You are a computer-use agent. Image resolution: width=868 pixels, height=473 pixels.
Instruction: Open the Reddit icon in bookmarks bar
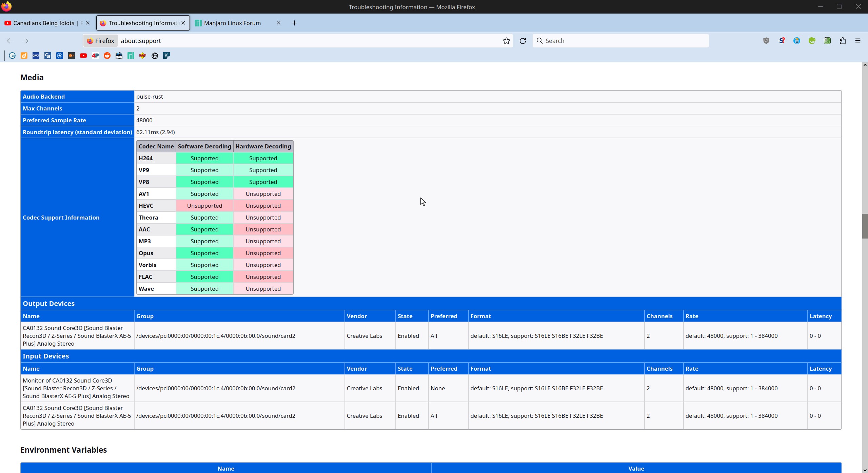[x=107, y=55]
